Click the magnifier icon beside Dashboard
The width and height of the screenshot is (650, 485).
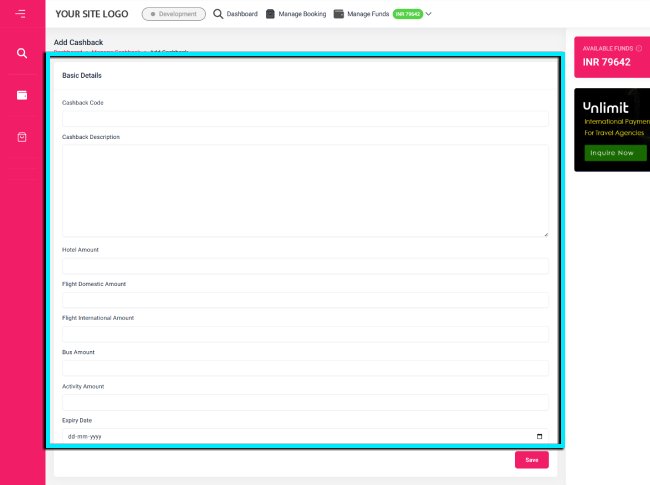coord(218,14)
